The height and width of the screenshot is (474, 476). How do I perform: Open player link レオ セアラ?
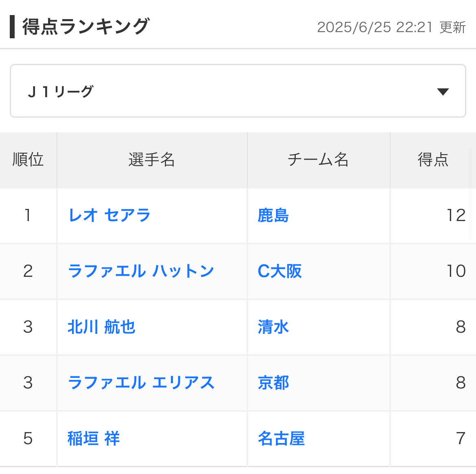click(109, 215)
